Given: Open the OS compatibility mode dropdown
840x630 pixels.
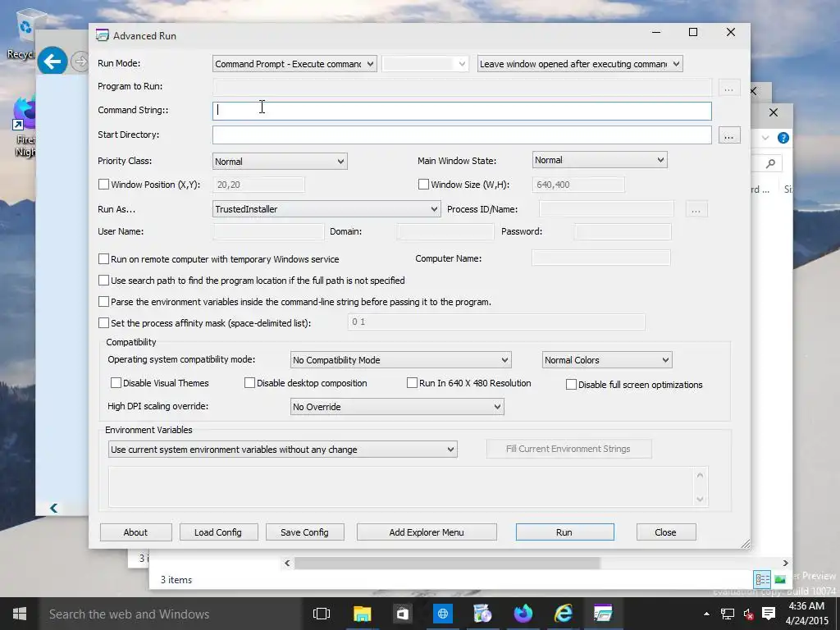Looking at the screenshot, I should 400,360.
